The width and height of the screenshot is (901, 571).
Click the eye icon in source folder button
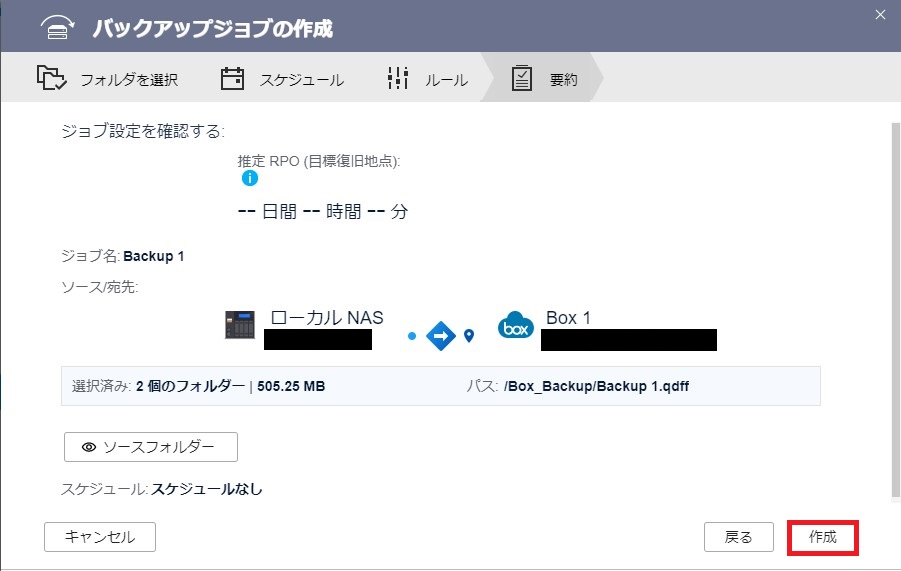pos(89,447)
